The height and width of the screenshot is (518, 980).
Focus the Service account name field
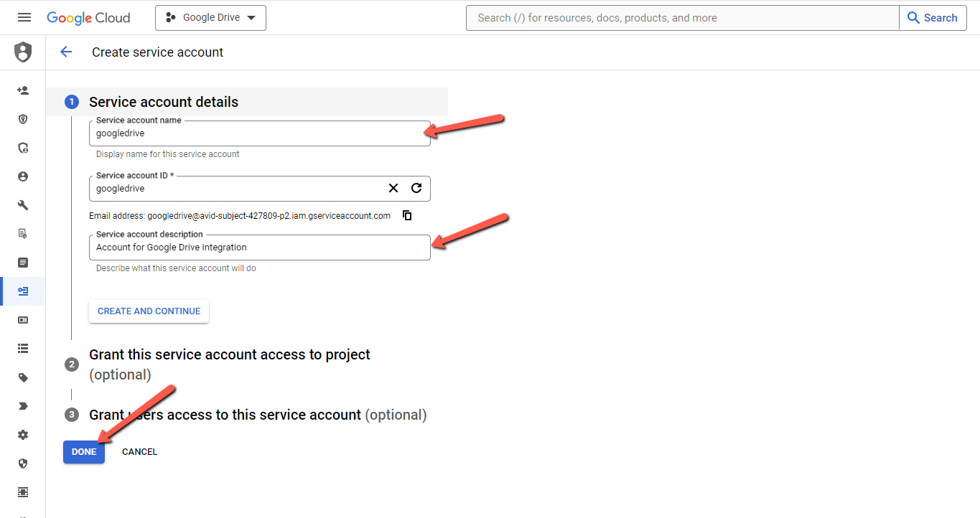pyautogui.click(x=260, y=133)
